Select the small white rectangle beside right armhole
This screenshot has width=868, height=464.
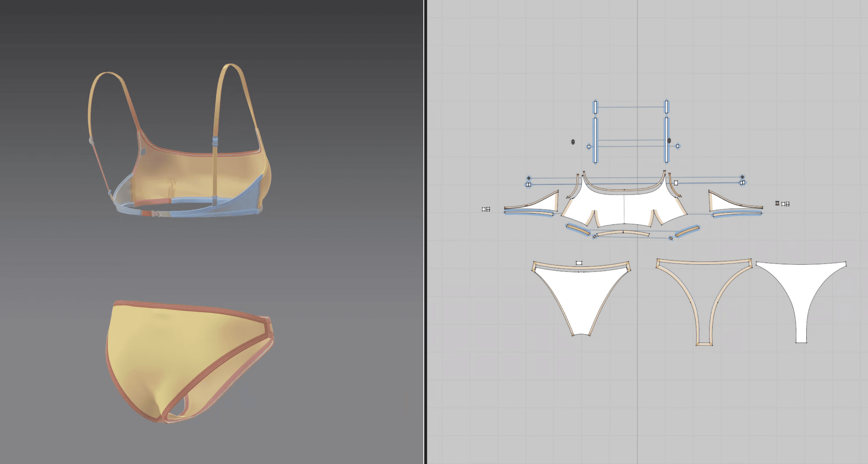(x=676, y=183)
